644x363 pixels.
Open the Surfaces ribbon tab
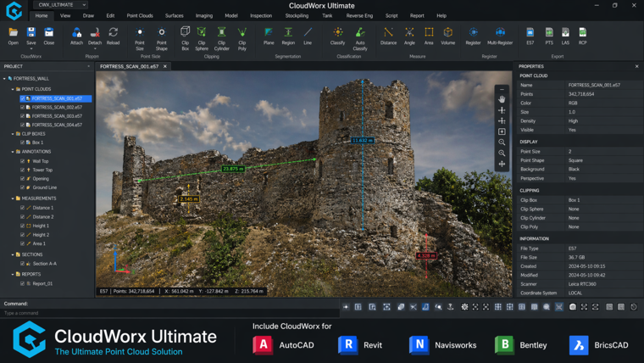pos(175,15)
